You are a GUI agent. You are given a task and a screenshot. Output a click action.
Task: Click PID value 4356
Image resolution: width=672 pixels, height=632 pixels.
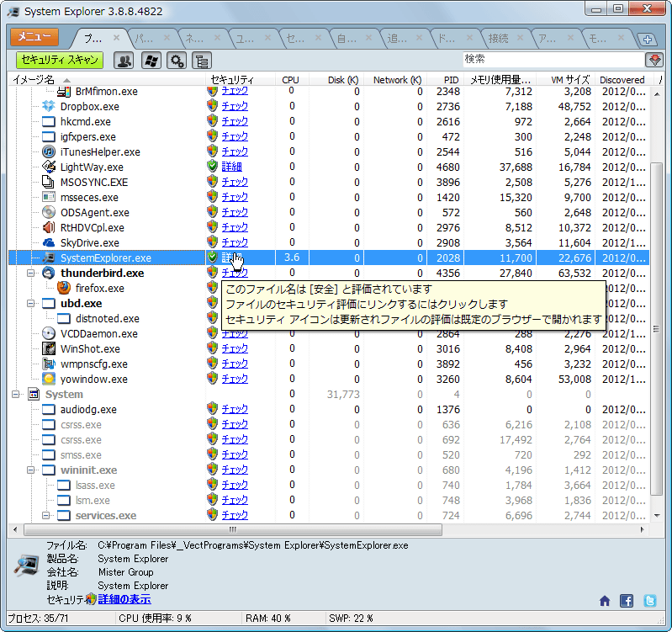[x=447, y=274]
